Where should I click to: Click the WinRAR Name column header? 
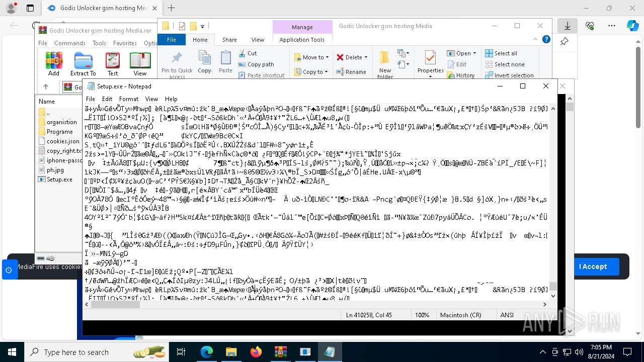47,102
